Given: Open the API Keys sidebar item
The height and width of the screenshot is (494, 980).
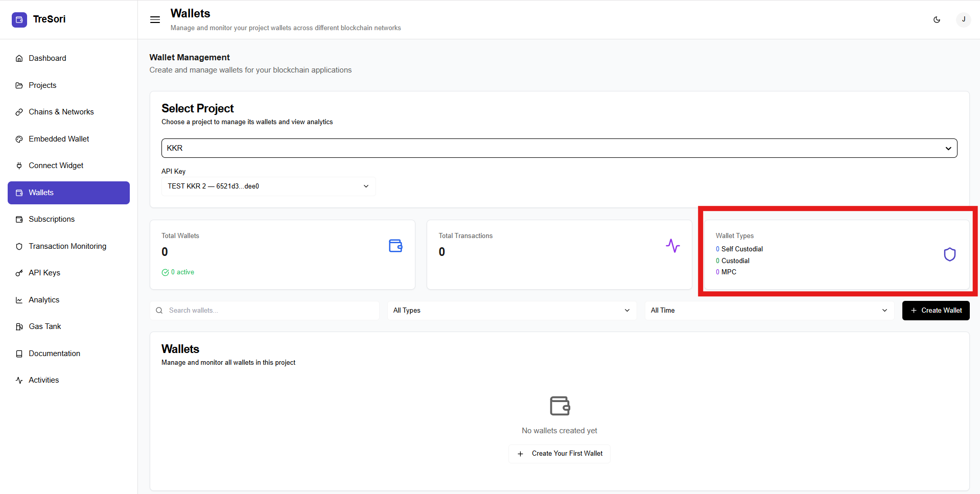Looking at the screenshot, I should point(44,273).
